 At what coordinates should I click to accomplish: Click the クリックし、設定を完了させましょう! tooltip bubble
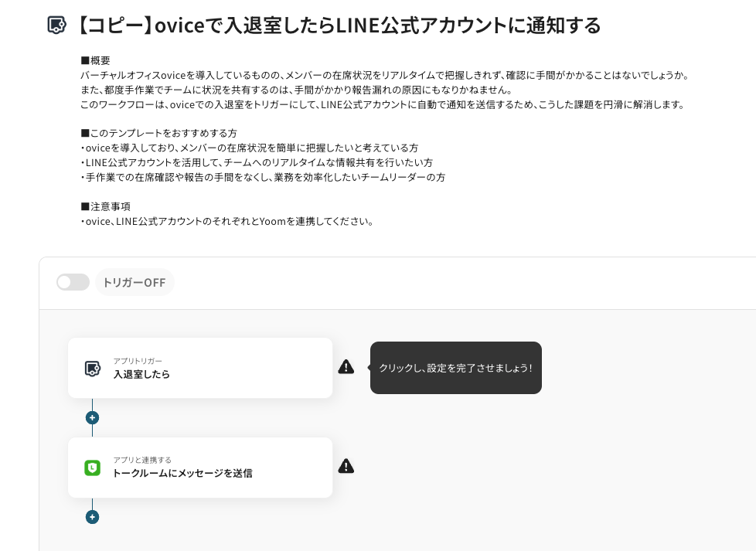tap(456, 368)
